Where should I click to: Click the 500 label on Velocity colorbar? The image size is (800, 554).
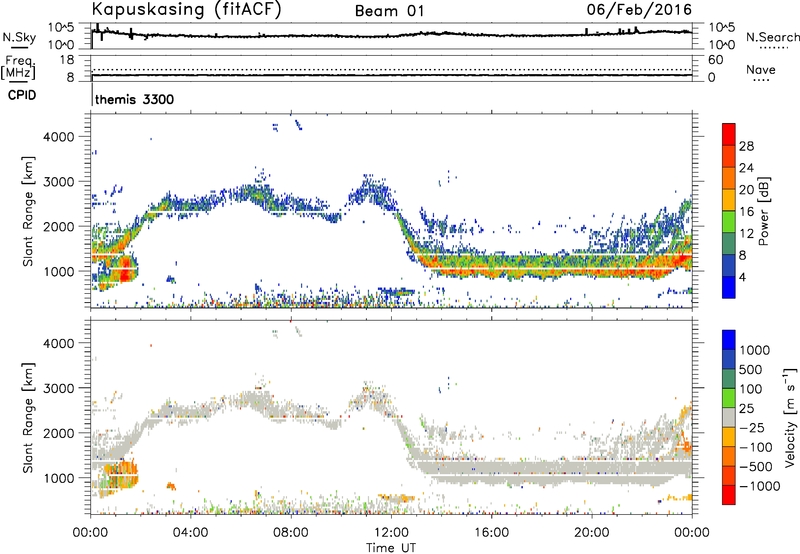click(751, 370)
